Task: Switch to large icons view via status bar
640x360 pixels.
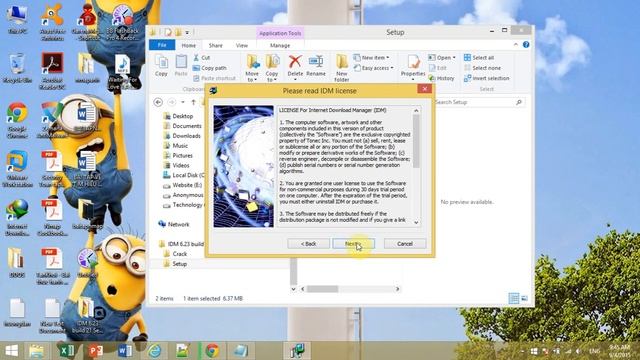Action: pyautogui.click(x=525, y=298)
